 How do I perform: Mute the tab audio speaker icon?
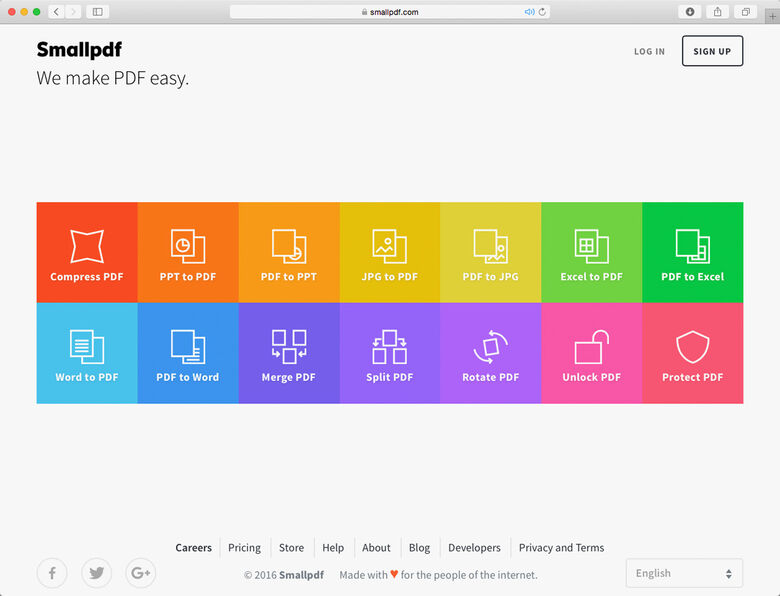point(529,11)
